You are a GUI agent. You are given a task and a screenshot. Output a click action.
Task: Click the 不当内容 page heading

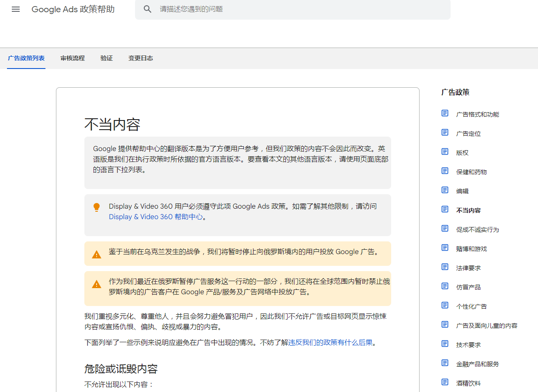pos(112,124)
